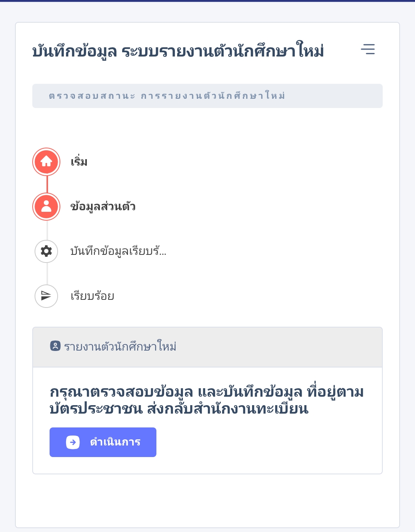
Task: Select the เริ่ม step label
Action: coord(79,161)
